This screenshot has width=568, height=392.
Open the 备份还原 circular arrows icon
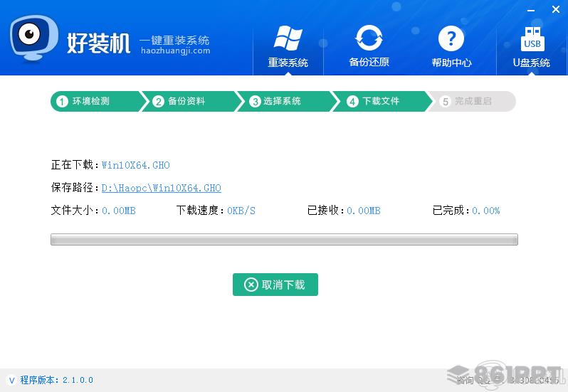click(369, 38)
